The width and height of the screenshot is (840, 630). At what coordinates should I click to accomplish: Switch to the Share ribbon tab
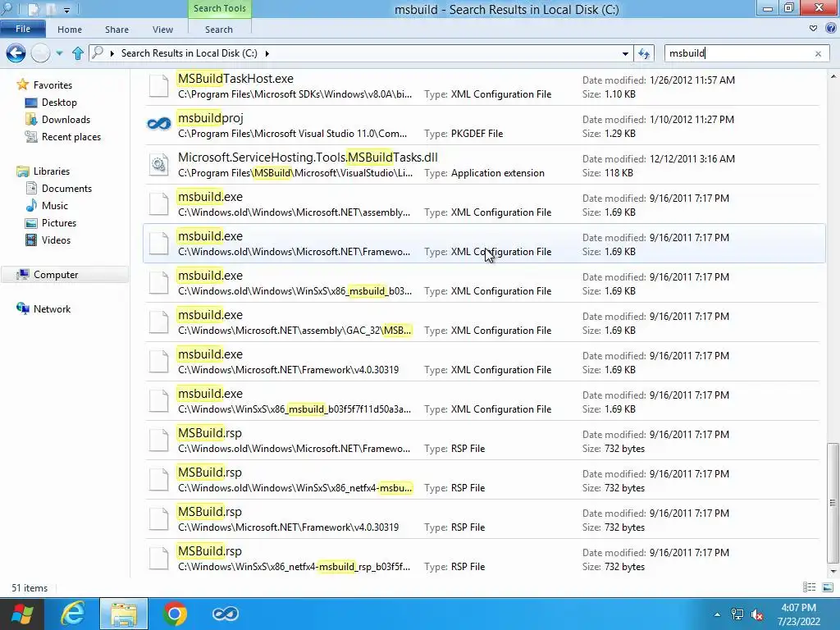[116, 30]
